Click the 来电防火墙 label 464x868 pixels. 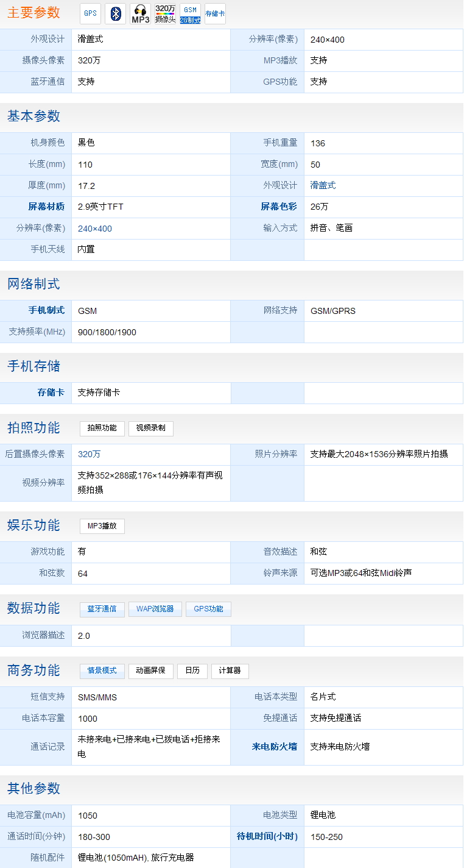pyautogui.click(x=274, y=746)
